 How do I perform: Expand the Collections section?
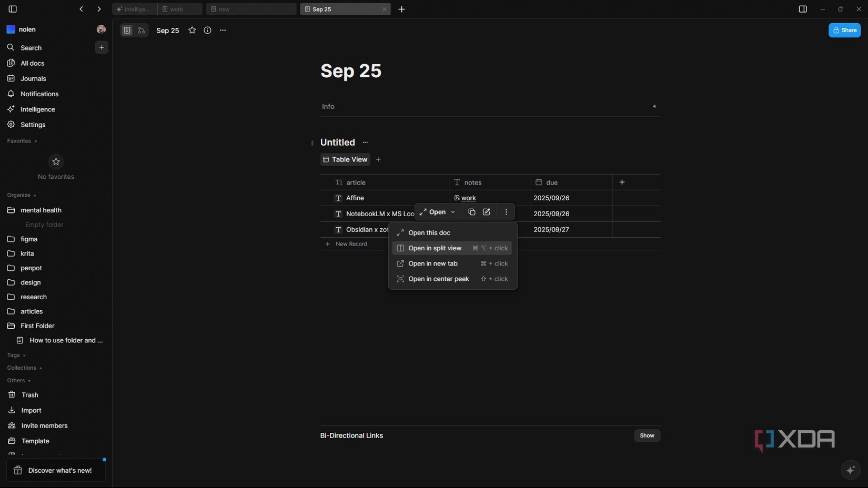[24, 368]
